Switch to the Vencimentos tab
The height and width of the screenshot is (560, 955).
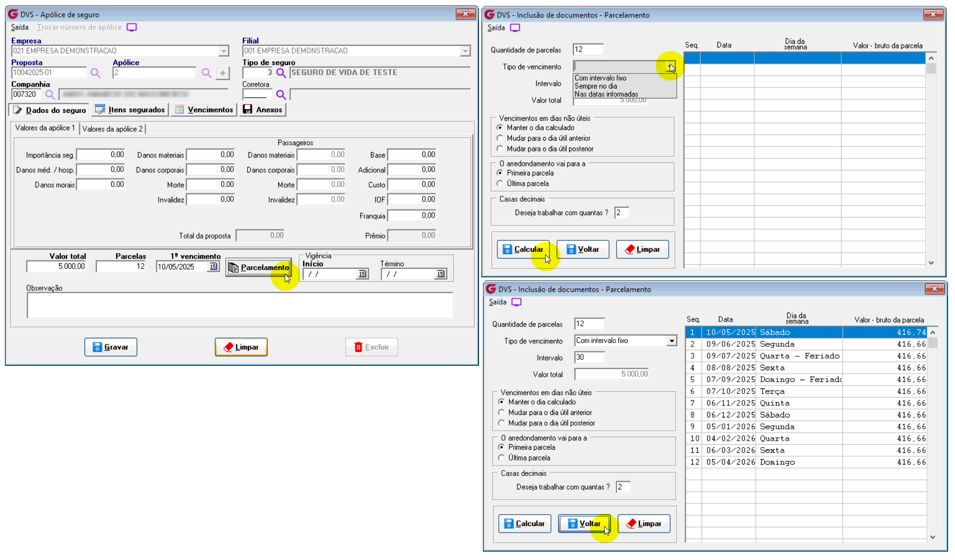[204, 110]
